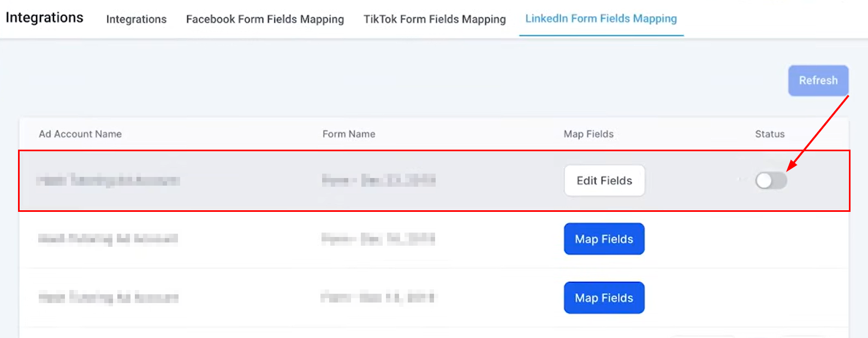Click the Map Fields column header
Screen dimensions: 868x338
[588, 134]
